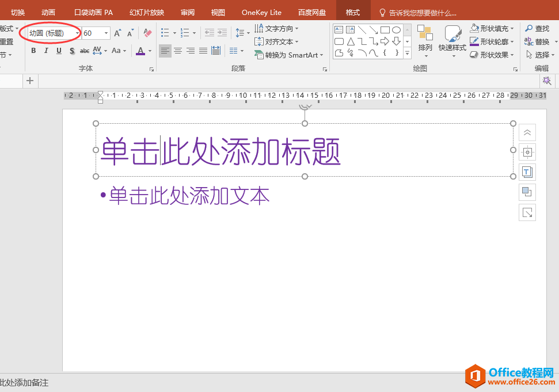Open the OneKey Lite ribbon tab

point(261,12)
